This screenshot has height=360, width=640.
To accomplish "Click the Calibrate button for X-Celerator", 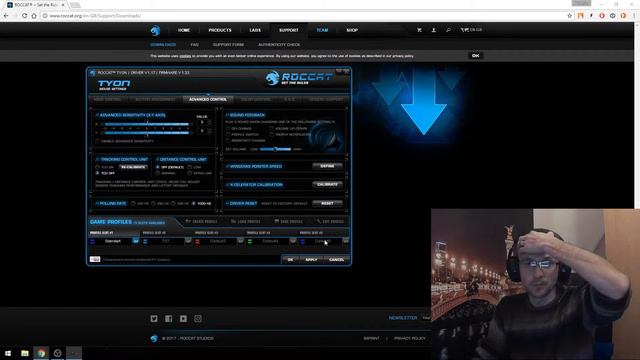I will tap(327, 184).
